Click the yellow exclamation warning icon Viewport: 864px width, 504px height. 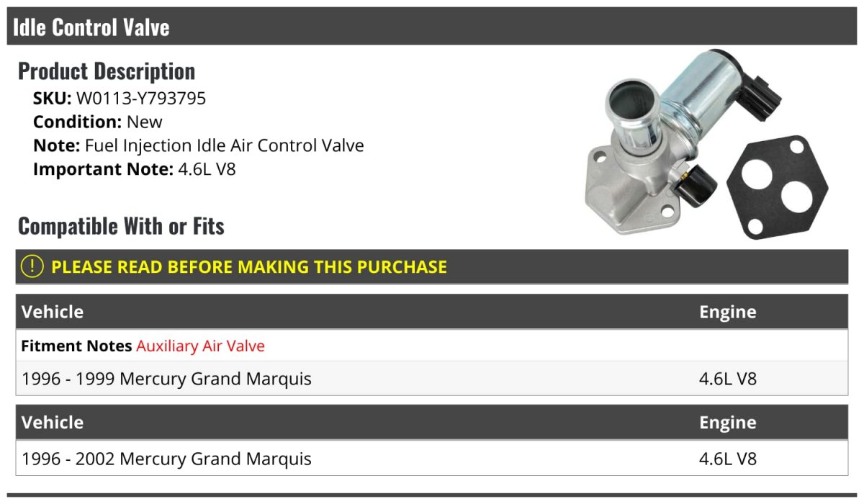point(32,266)
